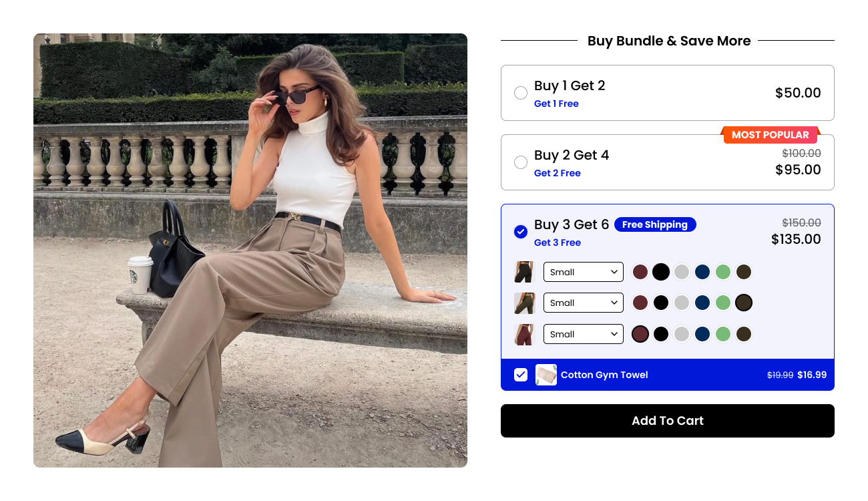Pick the maroon color swatch in first row

pyautogui.click(x=640, y=272)
